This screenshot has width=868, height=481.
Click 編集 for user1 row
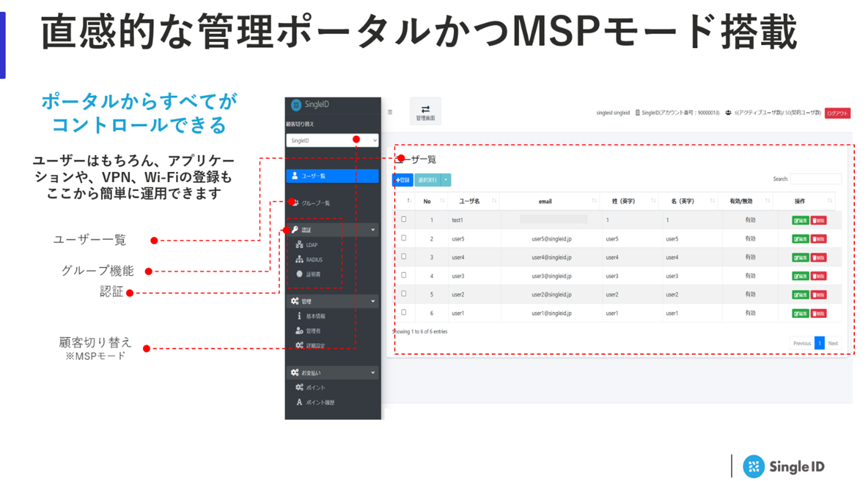801,313
